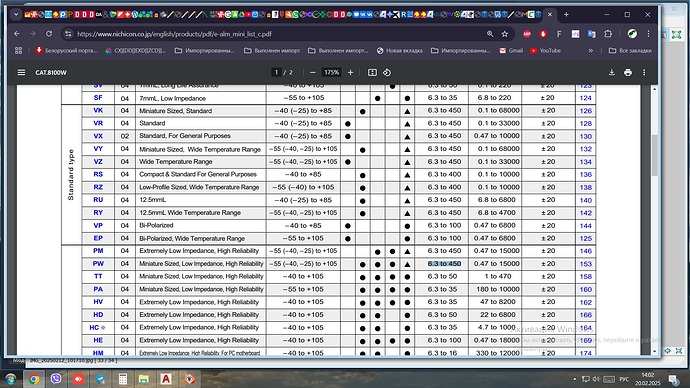Print the PDF document
This screenshot has width=690, height=388.
point(628,73)
